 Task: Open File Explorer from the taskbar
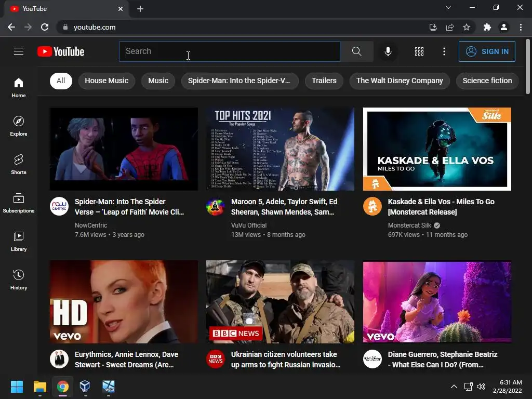pos(39,387)
